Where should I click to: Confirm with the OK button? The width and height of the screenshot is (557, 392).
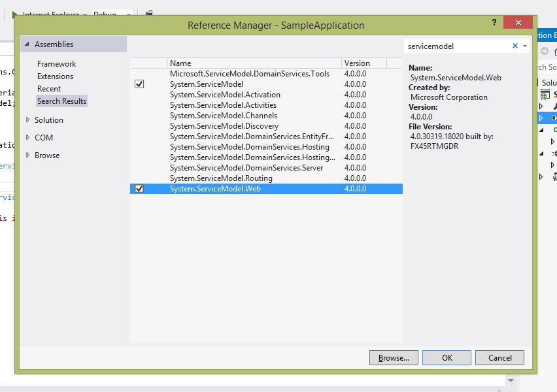447,357
